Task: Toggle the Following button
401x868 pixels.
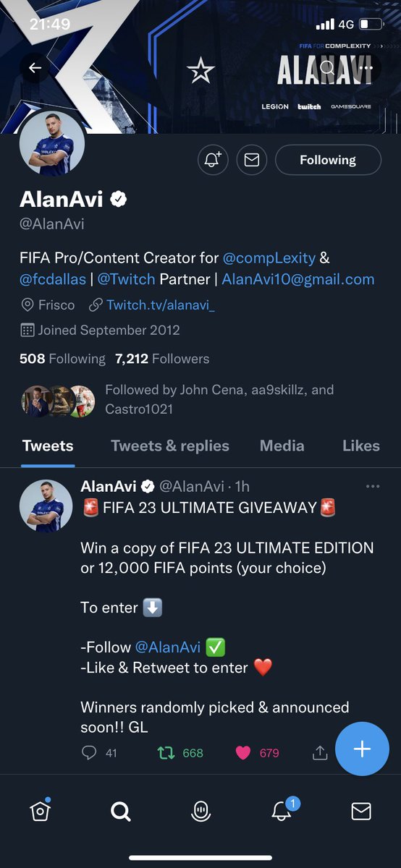Action: (x=328, y=160)
